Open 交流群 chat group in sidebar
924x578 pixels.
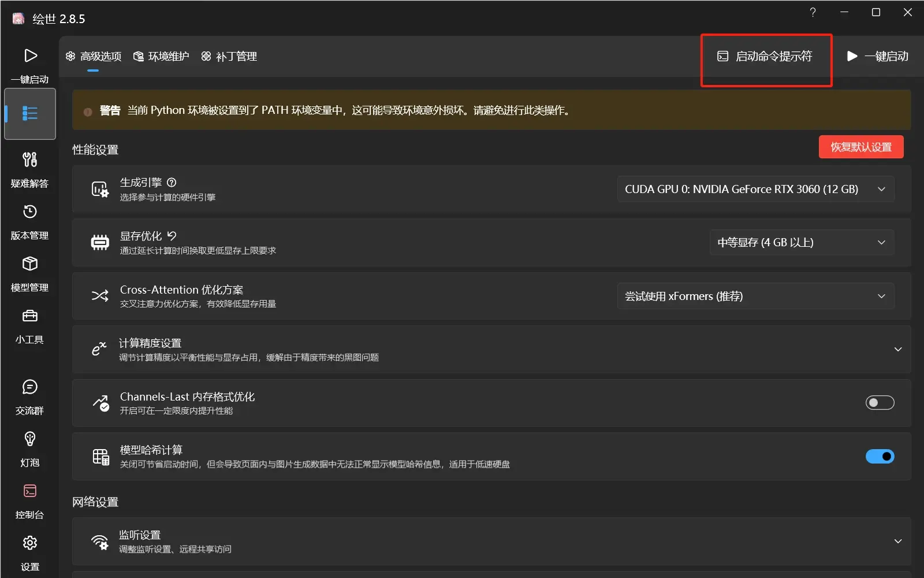pos(30,397)
